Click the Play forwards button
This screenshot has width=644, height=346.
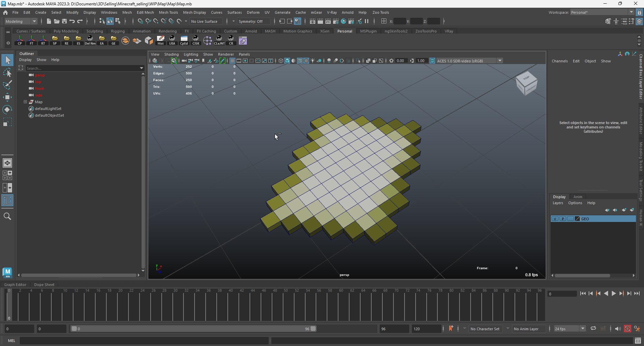point(613,293)
